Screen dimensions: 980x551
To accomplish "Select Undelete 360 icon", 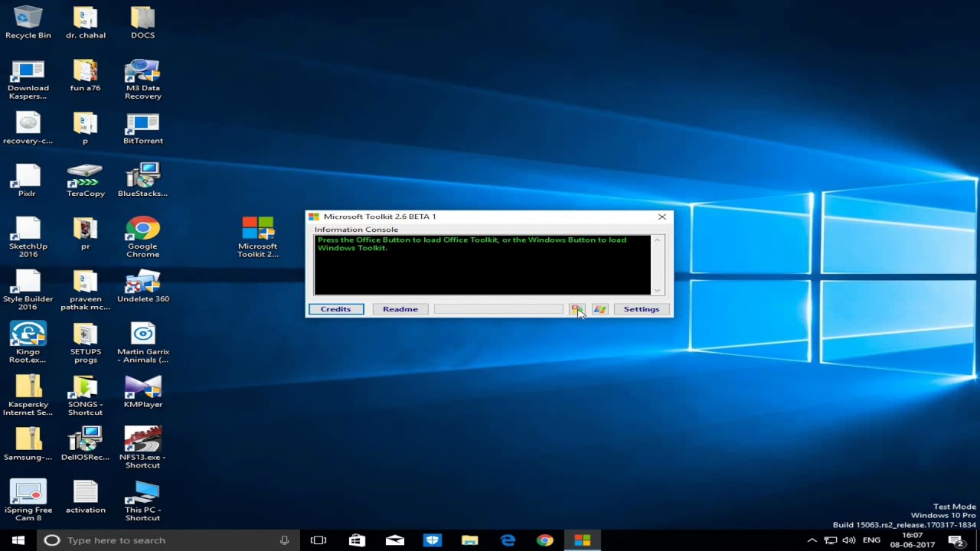I will [142, 286].
